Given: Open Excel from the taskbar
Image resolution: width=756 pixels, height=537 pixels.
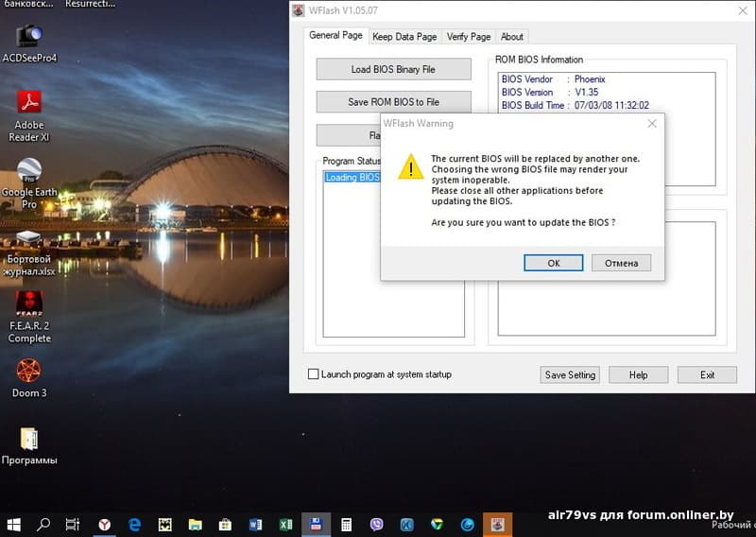Looking at the screenshot, I should point(285,524).
